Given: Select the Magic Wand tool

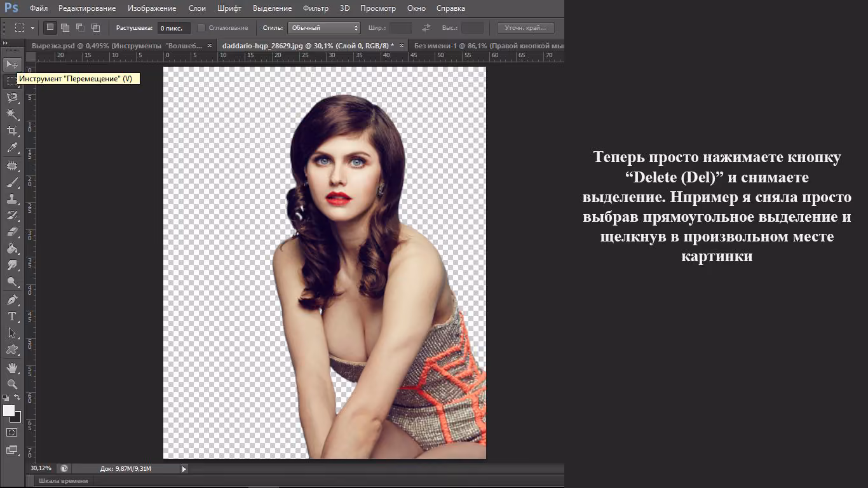Looking at the screenshot, I should pyautogui.click(x=12, y=114).
